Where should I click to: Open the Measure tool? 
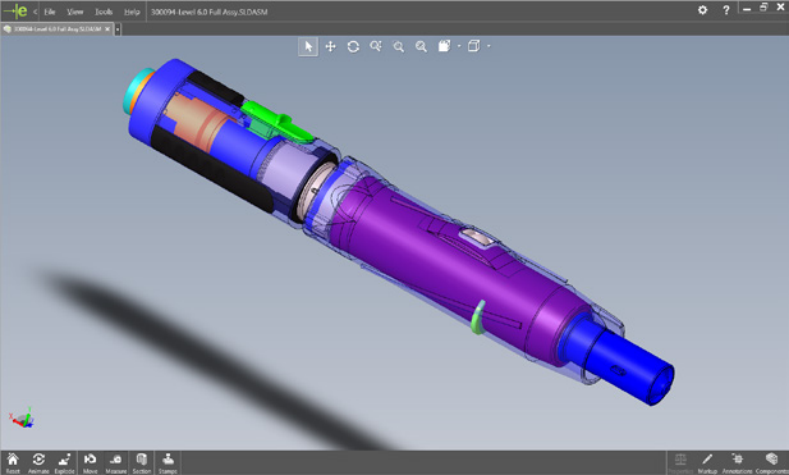coord(116,461)
